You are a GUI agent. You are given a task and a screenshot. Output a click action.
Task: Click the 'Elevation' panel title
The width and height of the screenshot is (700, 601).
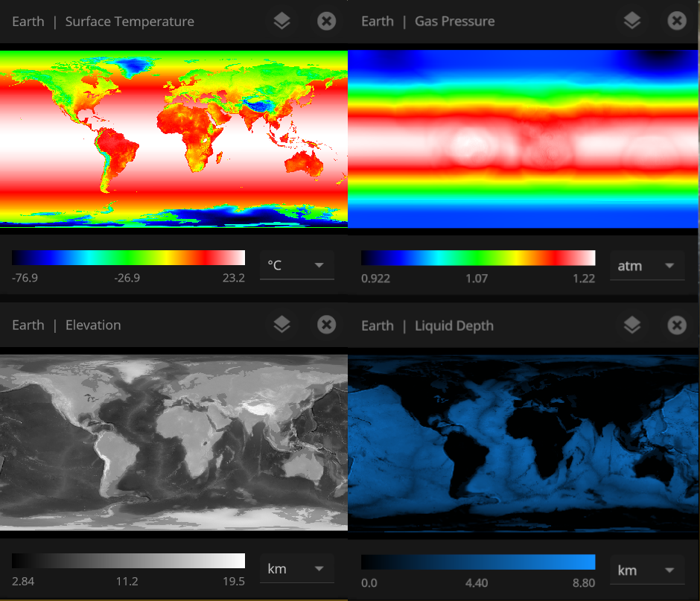tap(93, 325)
